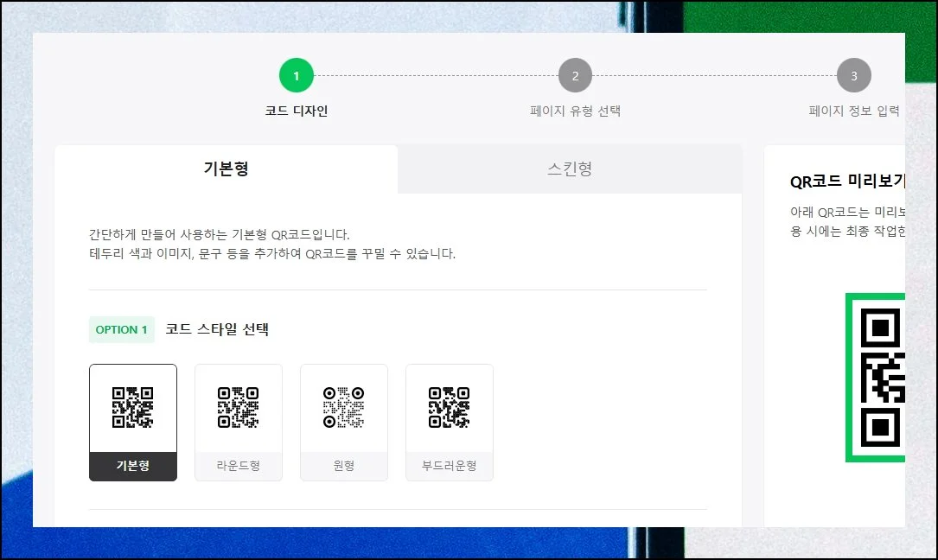938x560 pixels.
Task: Select the 원형 style label
Action: click(344, 466)
